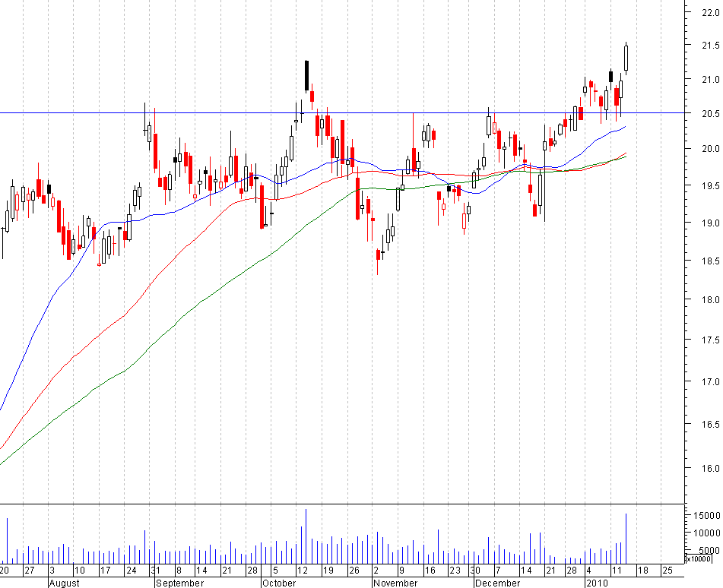
Task: Select the final white candlestick near 21.5
Action: pos(626,58)
